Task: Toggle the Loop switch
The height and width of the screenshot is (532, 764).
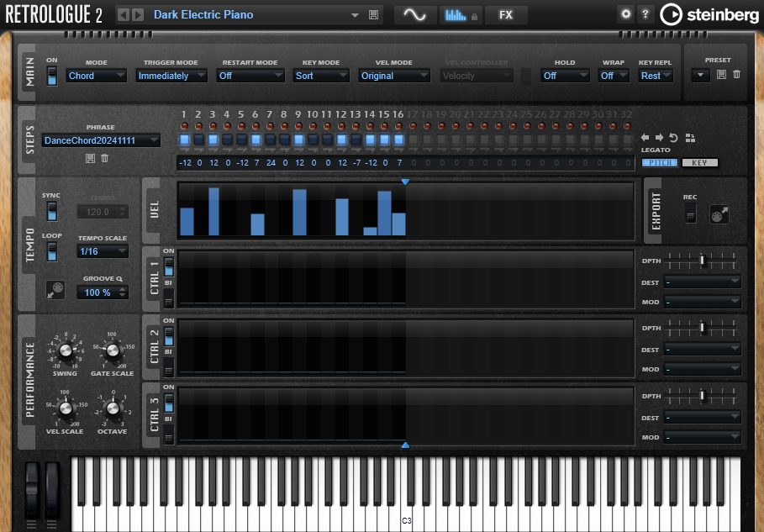Action: coord(52,251)
